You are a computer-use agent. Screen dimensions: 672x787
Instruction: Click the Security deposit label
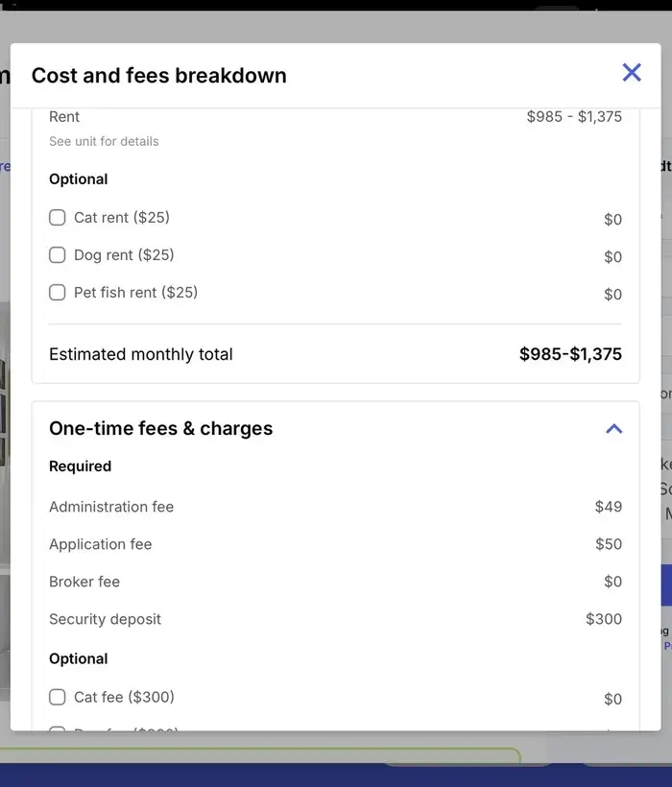point(106,619)
